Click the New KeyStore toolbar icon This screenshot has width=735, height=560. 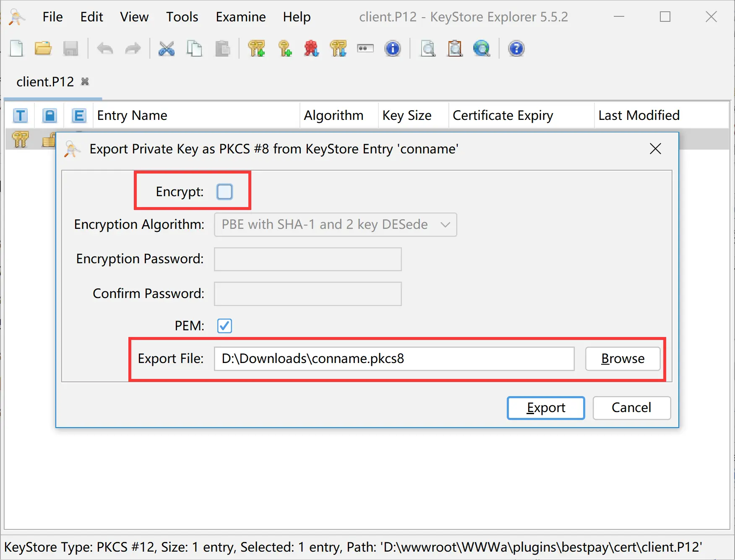click(17, 49)
